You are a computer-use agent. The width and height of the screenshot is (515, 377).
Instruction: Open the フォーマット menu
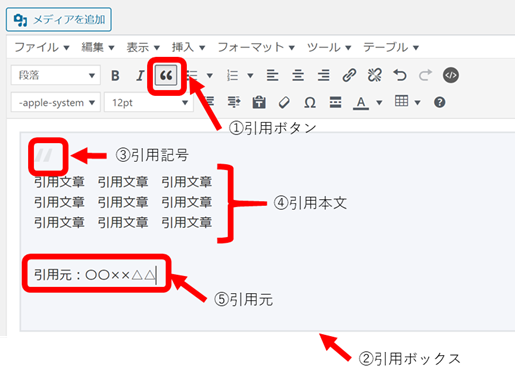pos(256,47)
